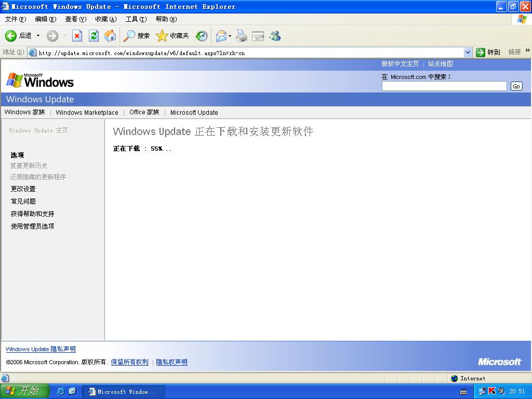The image size is (532, 399).
Task: Expand the Mail icon dropdown arrow
Action: pos(230,36)
